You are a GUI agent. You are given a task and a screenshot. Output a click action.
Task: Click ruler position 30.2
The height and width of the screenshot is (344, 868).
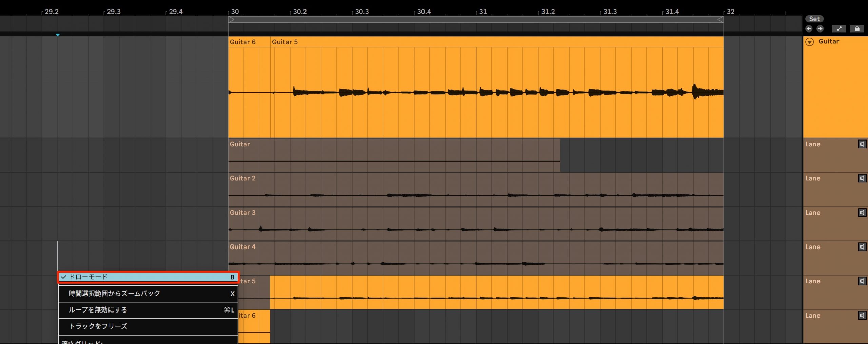click(300, 12)
